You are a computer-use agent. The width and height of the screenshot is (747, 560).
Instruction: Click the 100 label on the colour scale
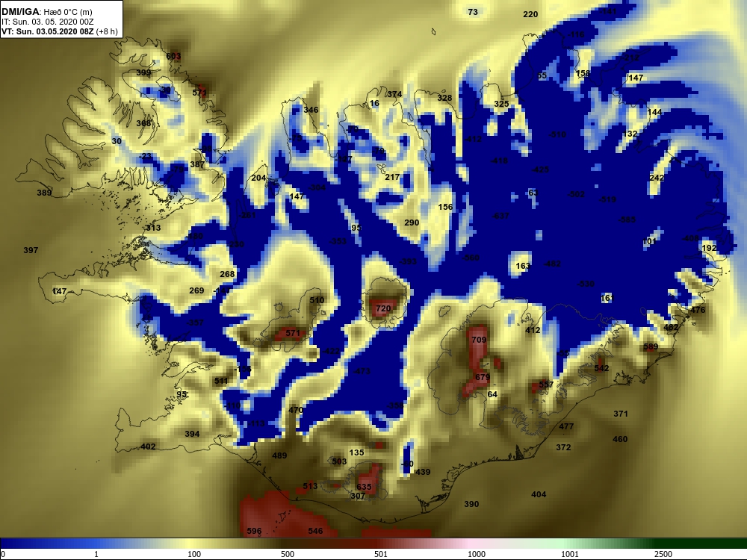pos(194,554)
